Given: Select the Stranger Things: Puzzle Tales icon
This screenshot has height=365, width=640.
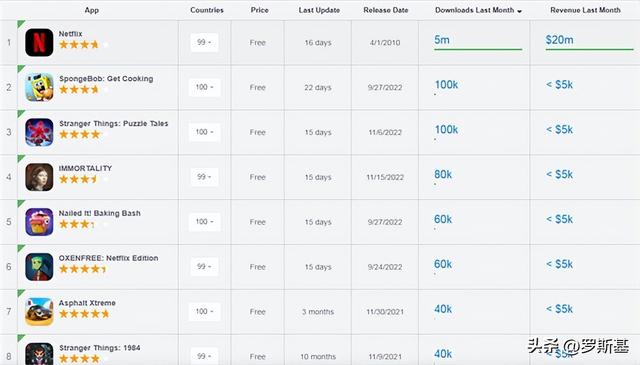Looking at the screenshot, I should pyautogui.click(x=39, y=132).
